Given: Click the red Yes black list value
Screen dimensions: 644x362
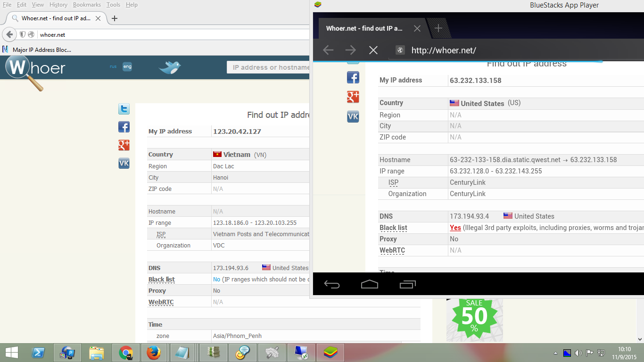Looking at the screenshot, I should coord(455,228).
